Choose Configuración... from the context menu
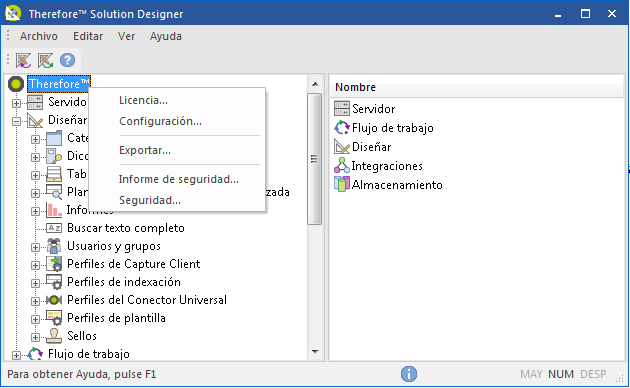This screenshot has width=630, height=388. 177,121
